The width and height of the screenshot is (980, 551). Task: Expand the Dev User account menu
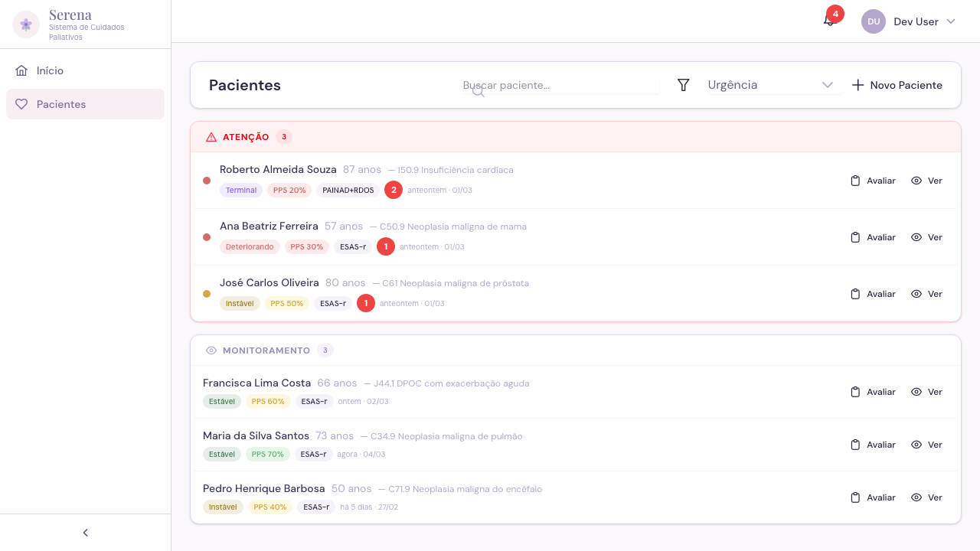pyautogui.click(x=951, y=21)
